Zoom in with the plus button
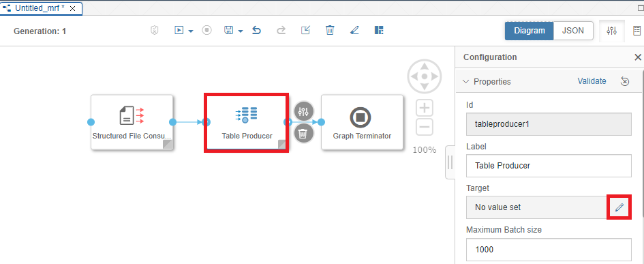644x264 pixels. click(x=425, y=108)
